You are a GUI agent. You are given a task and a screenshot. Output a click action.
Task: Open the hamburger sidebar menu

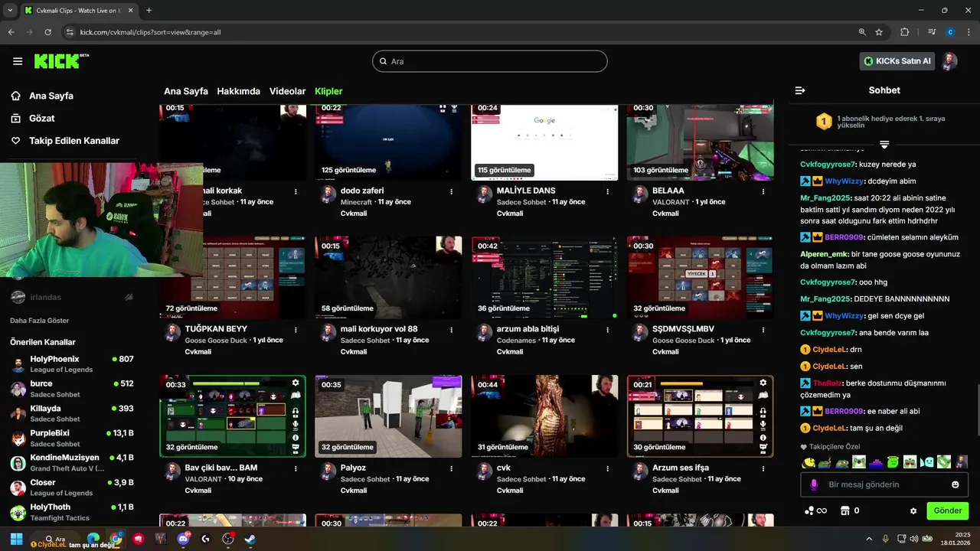[x=18, y=61]
